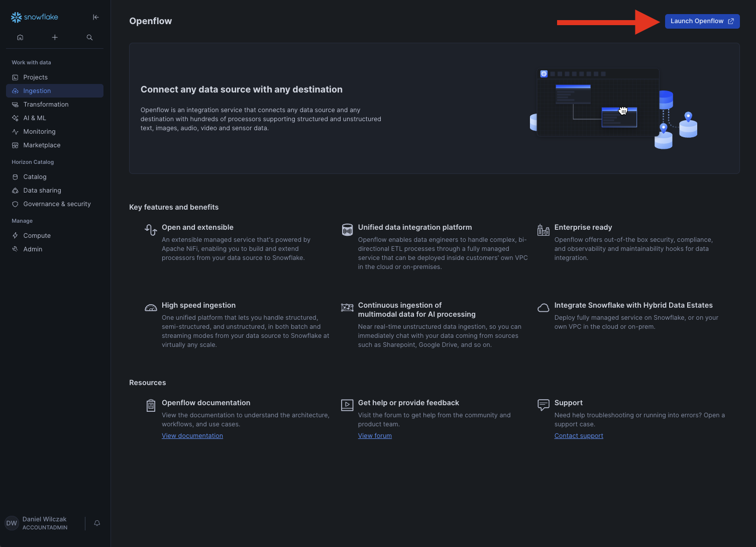
Task: Collapse the sidebar with the arrow icon
Action: click(x=96, y=17)
